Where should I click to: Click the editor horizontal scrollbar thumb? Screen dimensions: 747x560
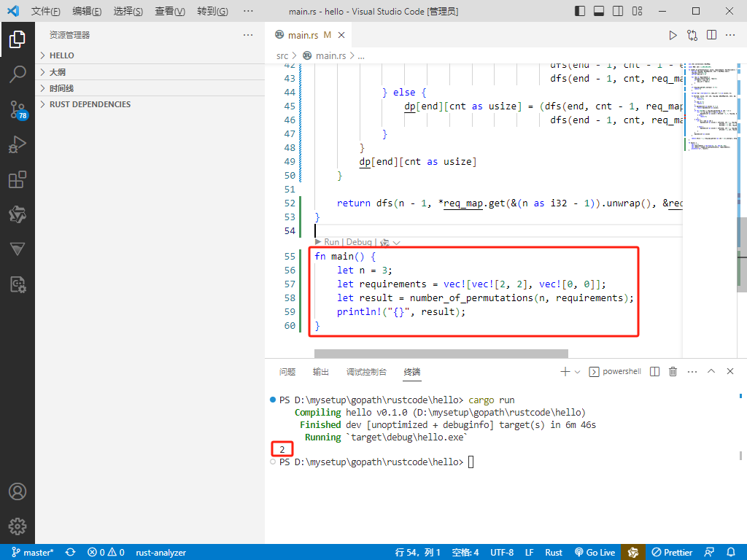click(x=441, y=354)
